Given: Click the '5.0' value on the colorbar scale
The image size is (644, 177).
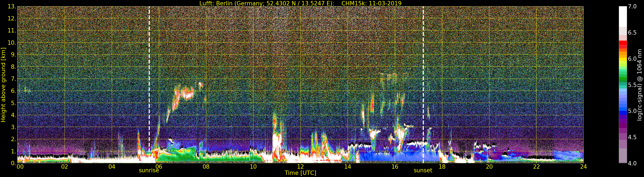Looking at the screenshot, I should (x=632, y=111).
